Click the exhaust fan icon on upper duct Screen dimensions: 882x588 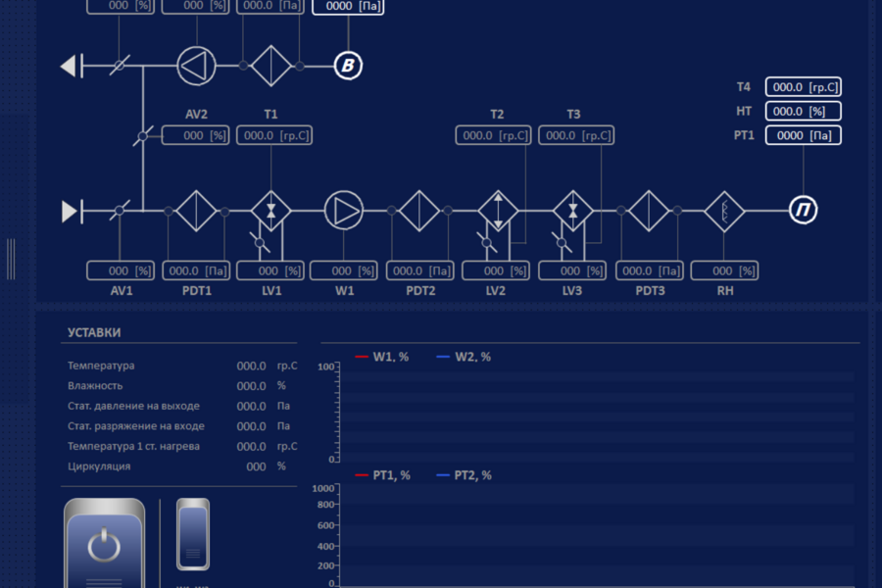[196, 66]
